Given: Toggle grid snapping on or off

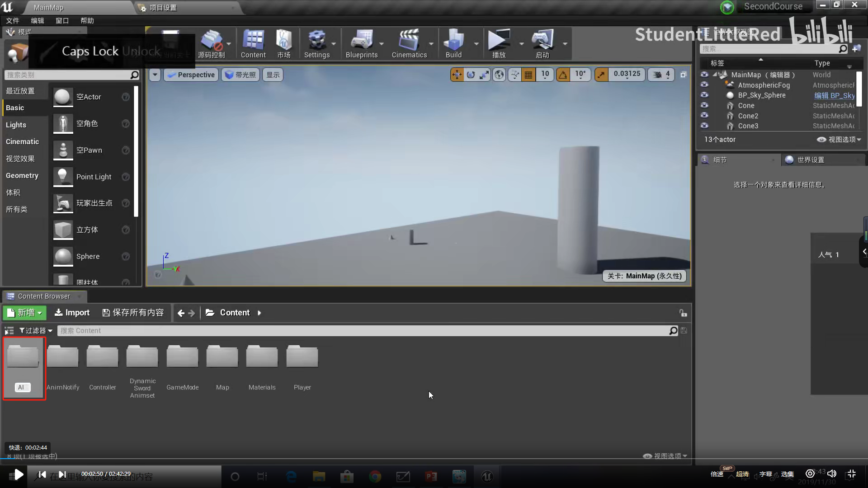Looking at the screenshot, I should (x=528, y=75).
